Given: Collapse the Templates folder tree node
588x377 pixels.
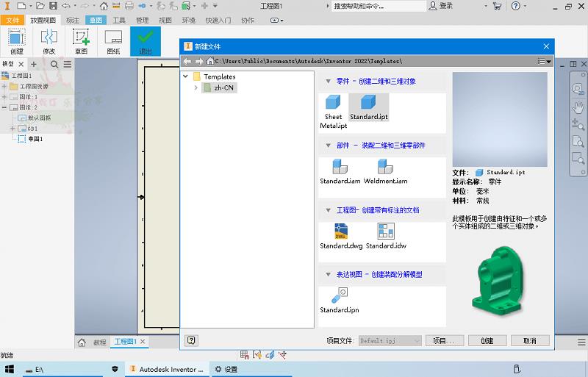Looking at the screenshot, I should [185, 76].
